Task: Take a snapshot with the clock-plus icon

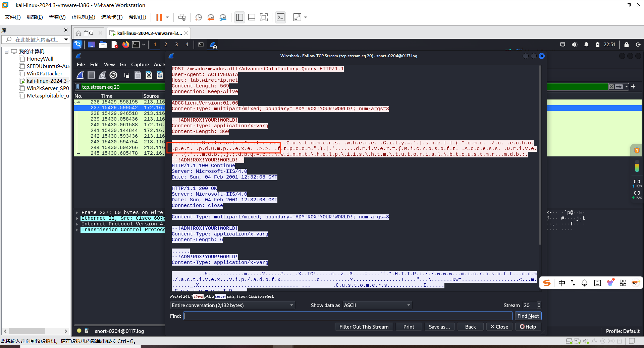Action: click(x=199, y=17)
